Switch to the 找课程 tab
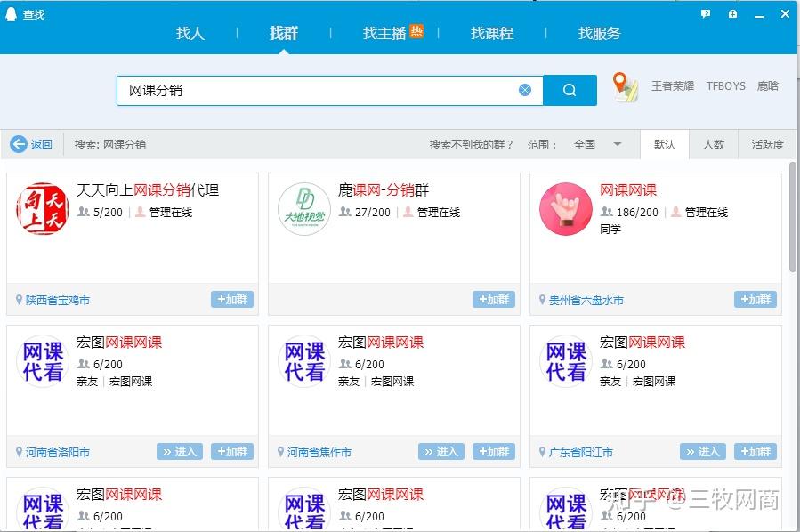This screenshot has width=800, height=532. [x=492, y=33]
